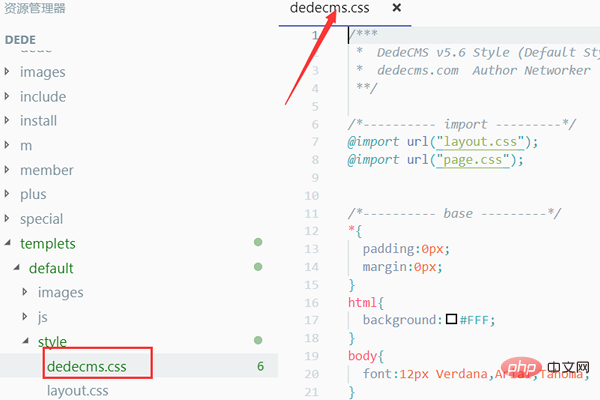Click line number 12 in the gutter

click(x=311, y=231)
